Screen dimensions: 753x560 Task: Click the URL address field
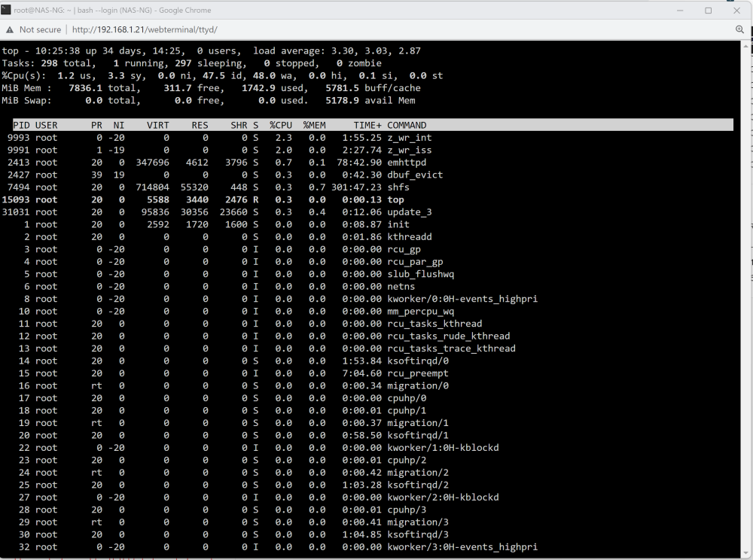tap(145, 30)
